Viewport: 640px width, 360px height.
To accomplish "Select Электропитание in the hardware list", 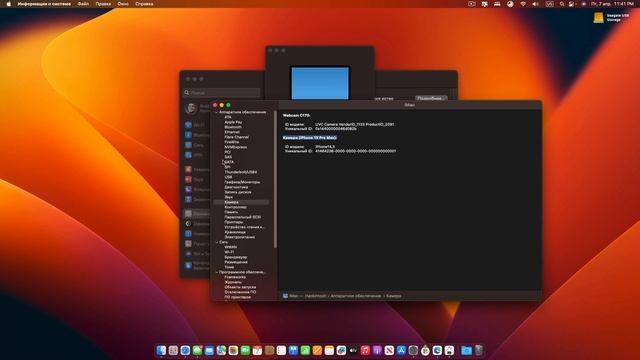I will [x=240, y=237].
